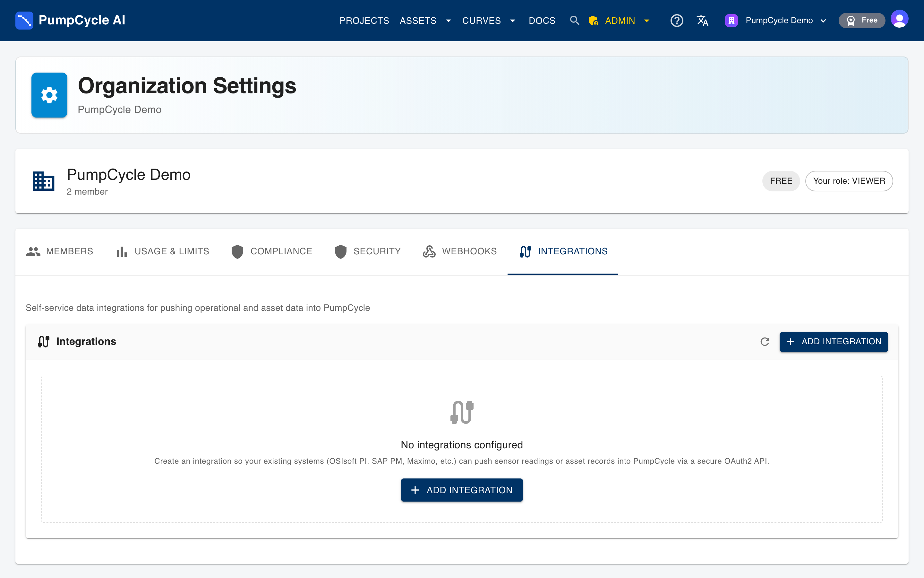
Task: Click the company building icon beside PumpCycle Demo
Action: coord(44,181)
